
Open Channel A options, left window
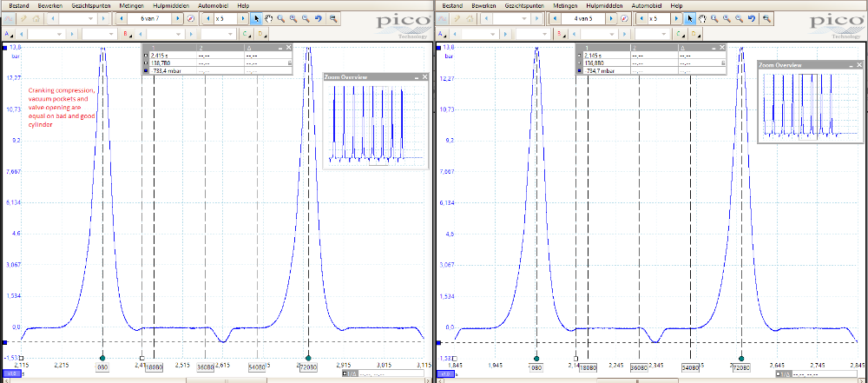point(7,35)
